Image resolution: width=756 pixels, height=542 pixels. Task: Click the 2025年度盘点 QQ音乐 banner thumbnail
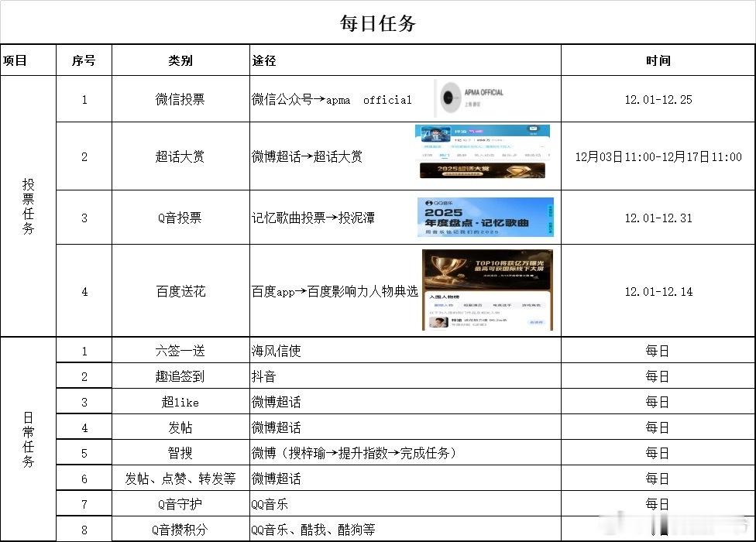tap(484, 218)
